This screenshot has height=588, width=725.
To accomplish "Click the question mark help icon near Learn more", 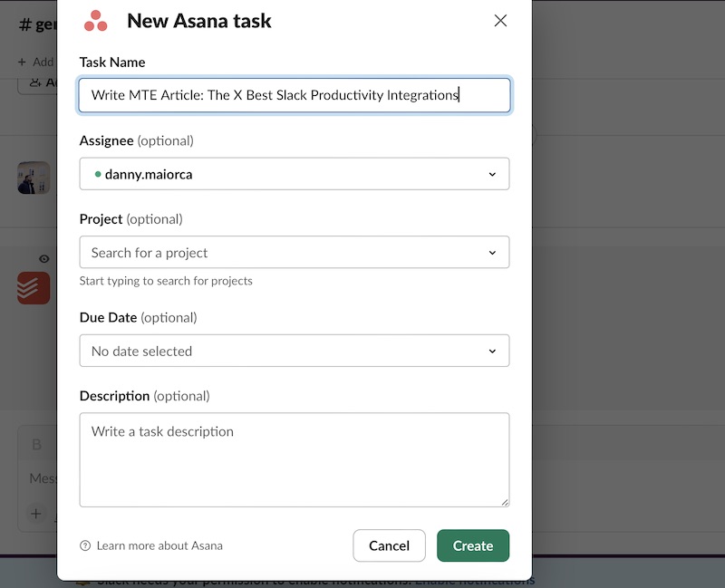I will [85, 545].
